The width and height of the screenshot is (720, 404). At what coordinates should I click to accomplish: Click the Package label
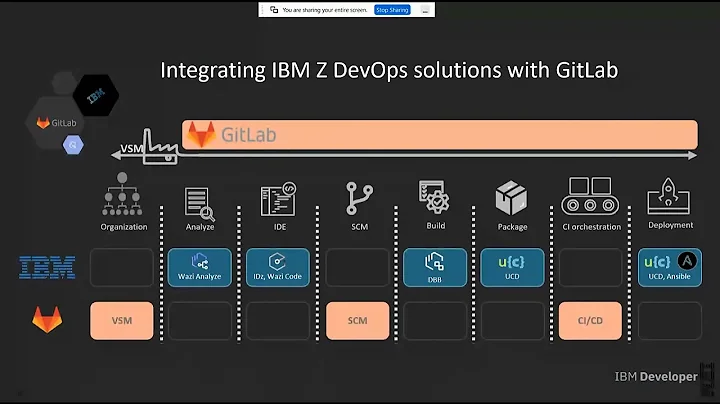point(512,227)
